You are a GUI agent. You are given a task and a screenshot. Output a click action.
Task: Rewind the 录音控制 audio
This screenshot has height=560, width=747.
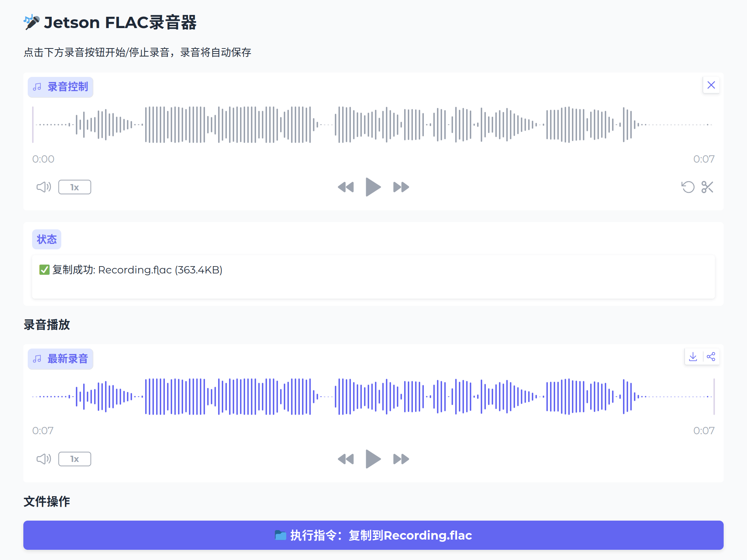click(x=346, y=187)
